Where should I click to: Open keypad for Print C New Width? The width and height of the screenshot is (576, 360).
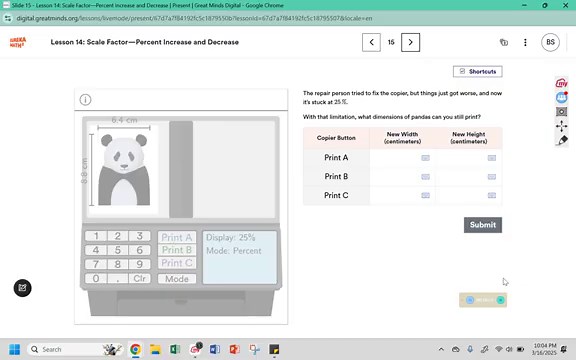425,195
